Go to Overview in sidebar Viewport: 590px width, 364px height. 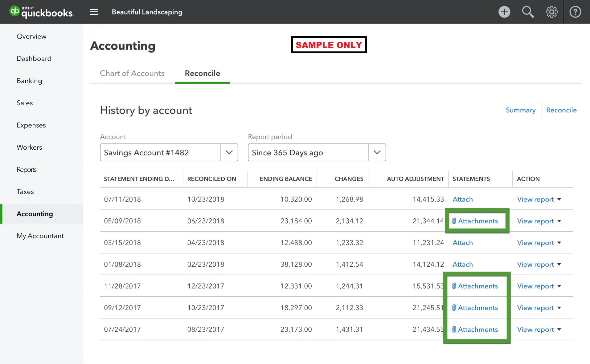31,36
